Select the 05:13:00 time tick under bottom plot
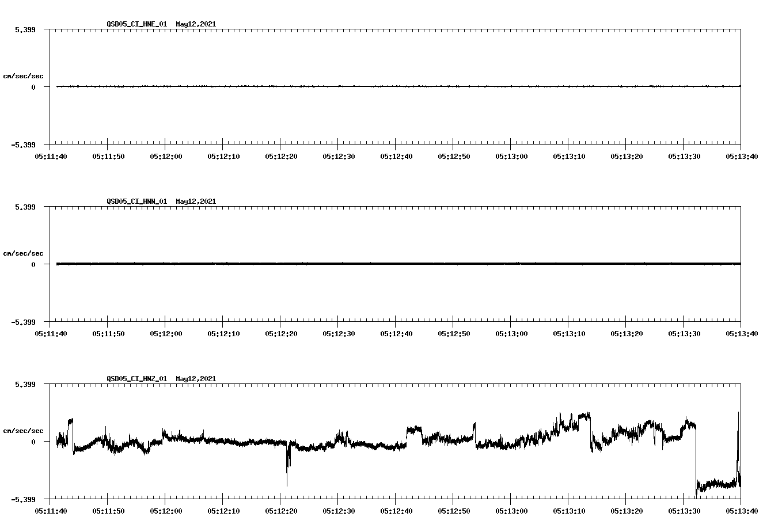Screen dimensions: 782x532 [x=511, y=509]
